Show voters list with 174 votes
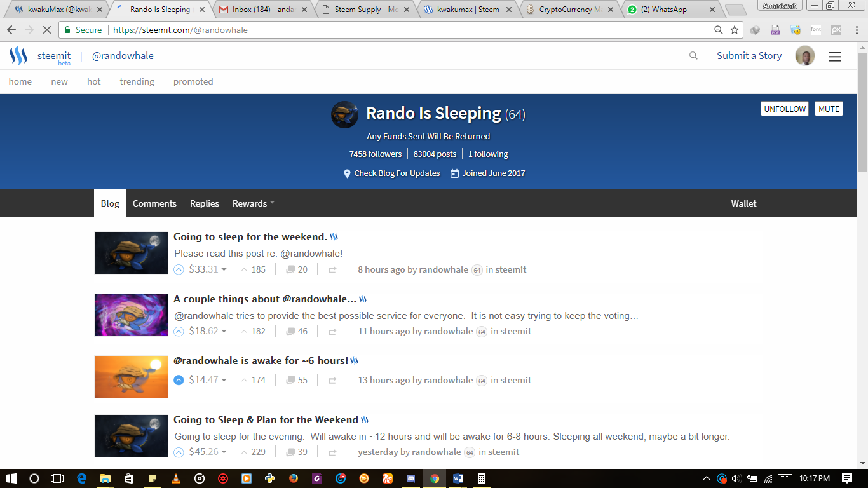Screen dimensions: 868x488 253,380
